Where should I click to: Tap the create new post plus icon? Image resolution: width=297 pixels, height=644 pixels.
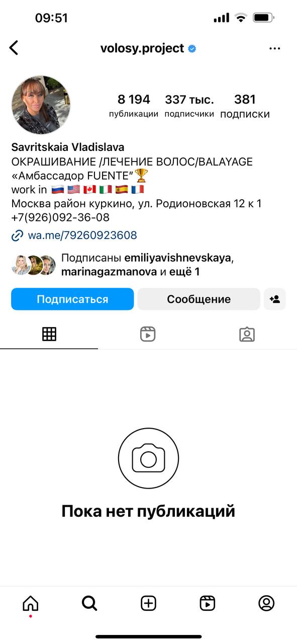[148, 603]
